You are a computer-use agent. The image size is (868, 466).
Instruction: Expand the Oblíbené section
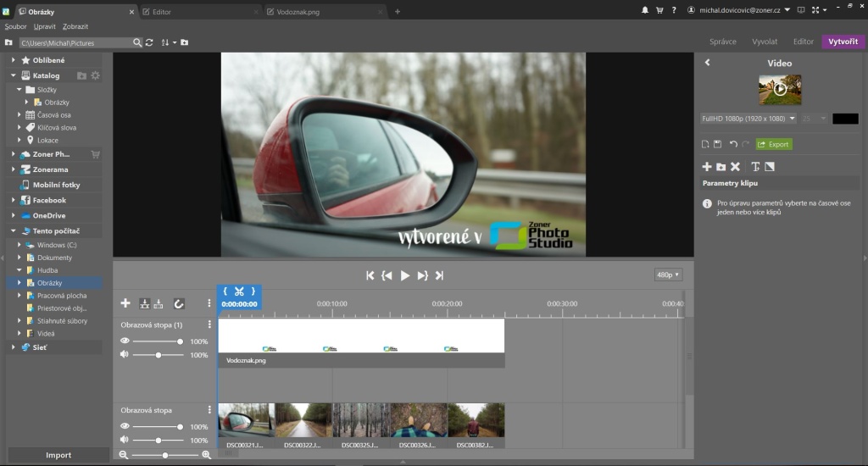tap(14, 60)
